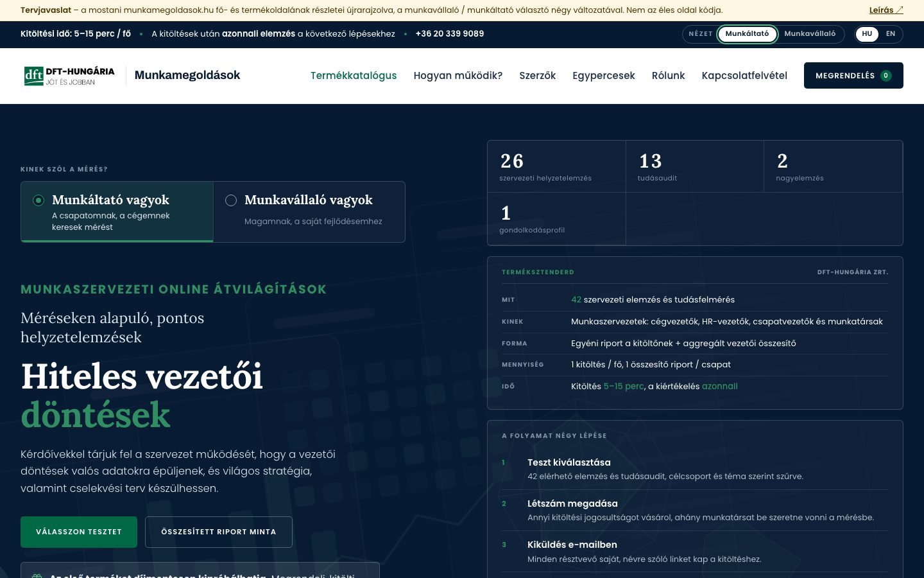The height and width of the screenshot is (578, 924).
Task: Open the Kapcsolatfelvétel navigation item
Action: 744,76
